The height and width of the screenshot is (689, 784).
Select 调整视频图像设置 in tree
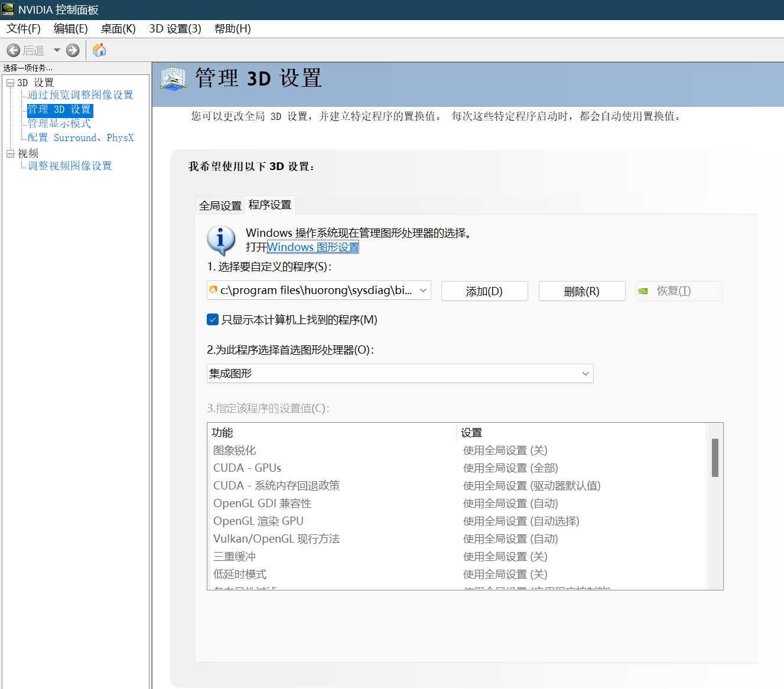click(x=70, y=166)
